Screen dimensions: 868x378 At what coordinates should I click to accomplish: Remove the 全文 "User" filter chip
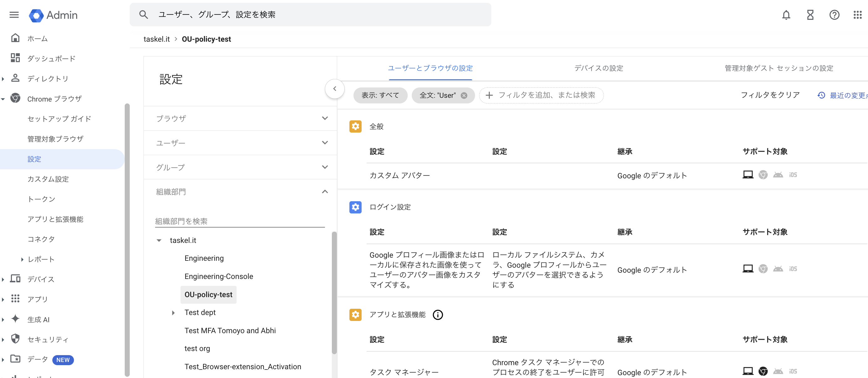coord(464,95)
